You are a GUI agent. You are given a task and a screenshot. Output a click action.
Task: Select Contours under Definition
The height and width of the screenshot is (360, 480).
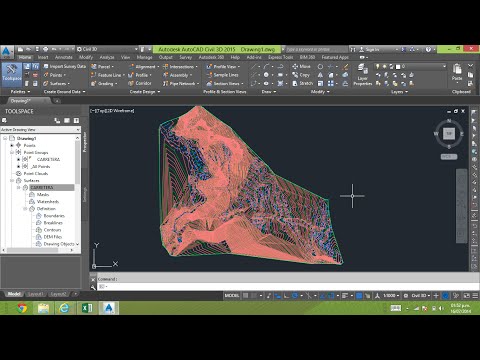(52, 230)
